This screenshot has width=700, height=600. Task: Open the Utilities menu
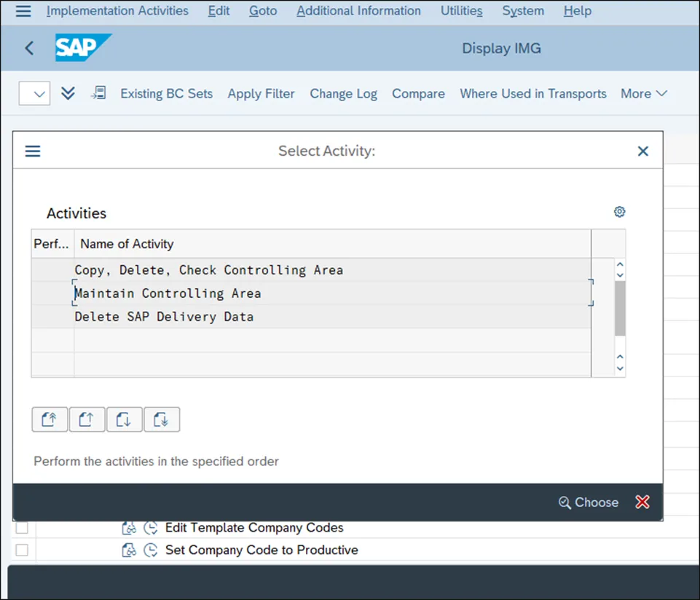pyautogui.click(x=461, y=11)
